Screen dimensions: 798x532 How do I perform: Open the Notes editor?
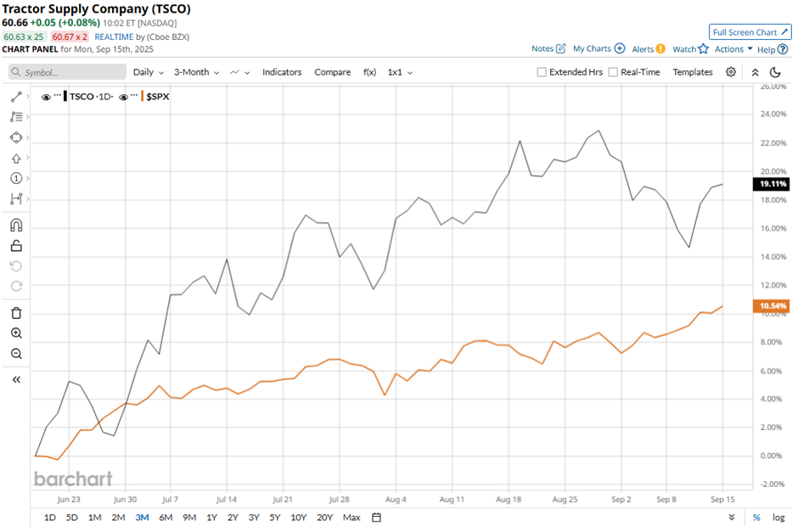coord(548,49)
